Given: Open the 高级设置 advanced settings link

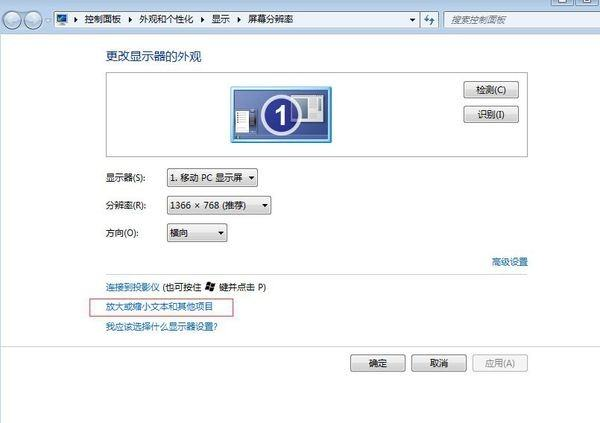Looking at the screenshot, I should 509,262.
